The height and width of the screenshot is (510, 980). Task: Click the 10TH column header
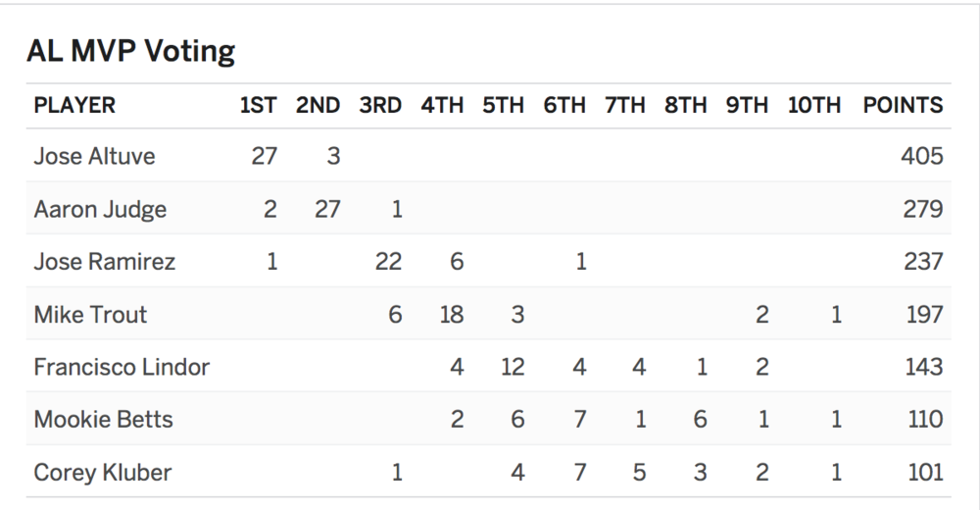[x=814, y=105]
